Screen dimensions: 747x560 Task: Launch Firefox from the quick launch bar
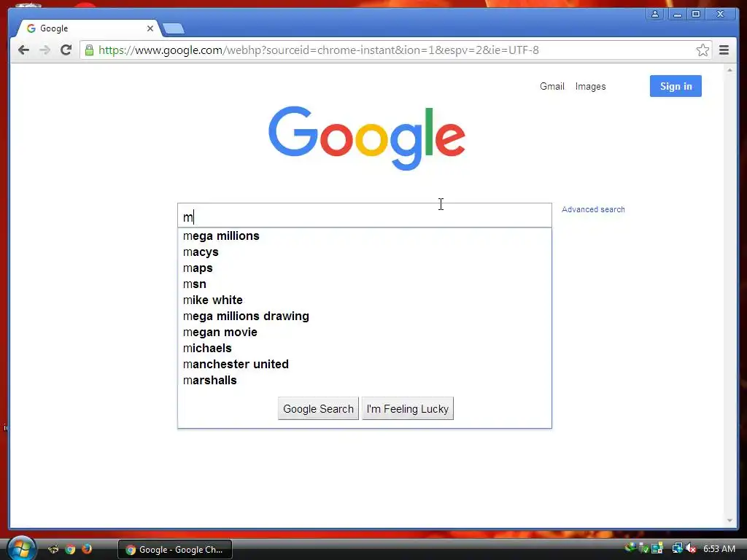click(87, 549)
